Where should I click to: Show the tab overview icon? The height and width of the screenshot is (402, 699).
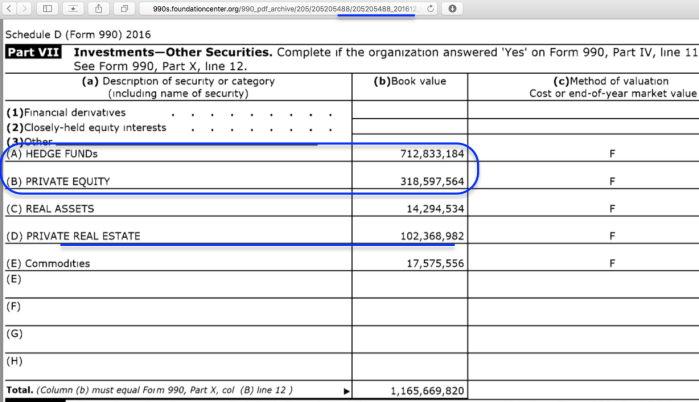pyautogui.click(x=124, y=8)
